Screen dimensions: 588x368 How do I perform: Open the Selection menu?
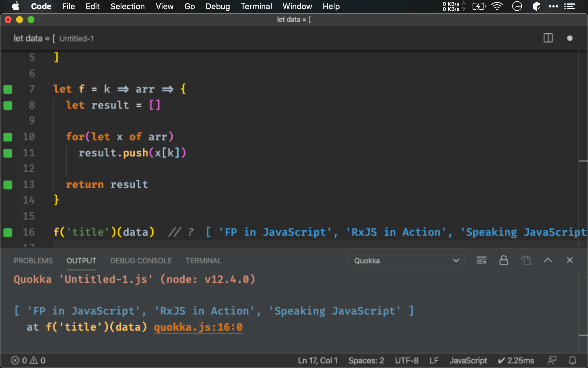coord(127,6)
